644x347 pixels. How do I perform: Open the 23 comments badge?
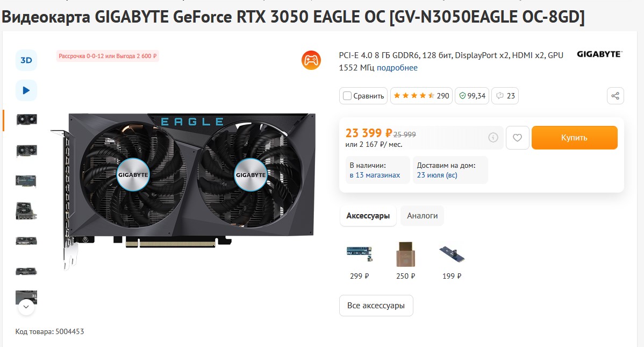[x=505, y=96]
